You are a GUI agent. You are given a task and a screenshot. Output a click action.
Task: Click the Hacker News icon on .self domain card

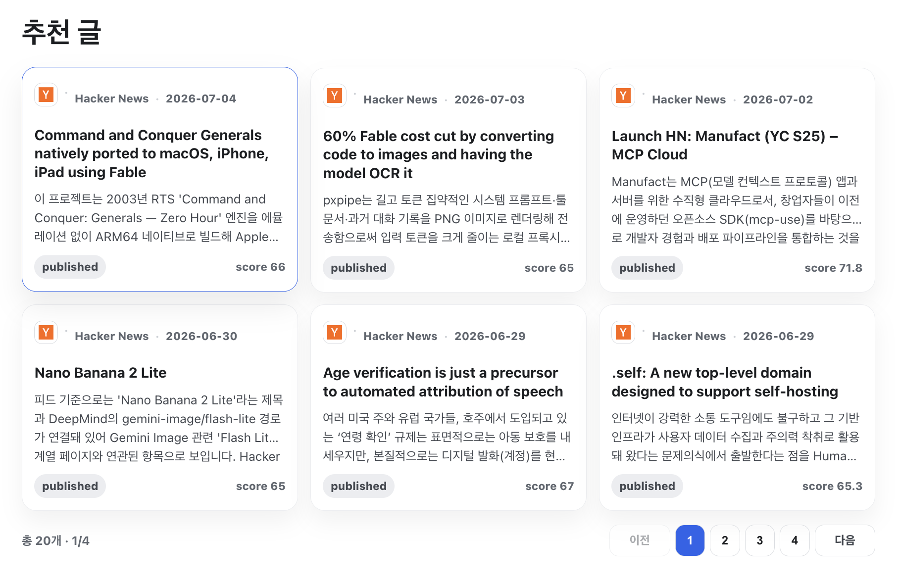(x=623, y=332)
